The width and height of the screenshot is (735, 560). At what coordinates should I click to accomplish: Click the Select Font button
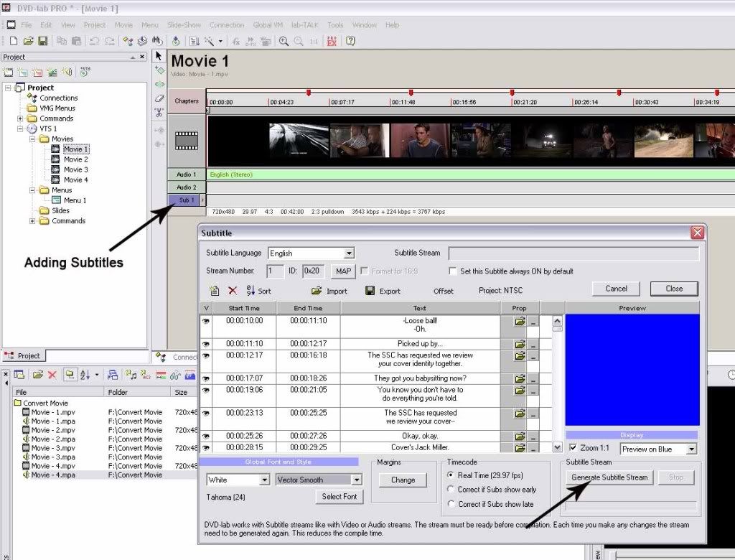point(340,497)
